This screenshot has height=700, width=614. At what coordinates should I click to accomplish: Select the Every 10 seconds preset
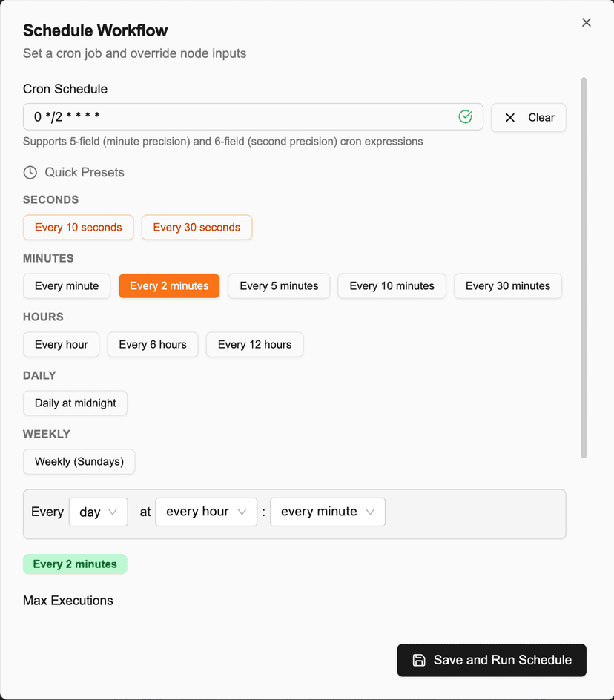(78, 228)
